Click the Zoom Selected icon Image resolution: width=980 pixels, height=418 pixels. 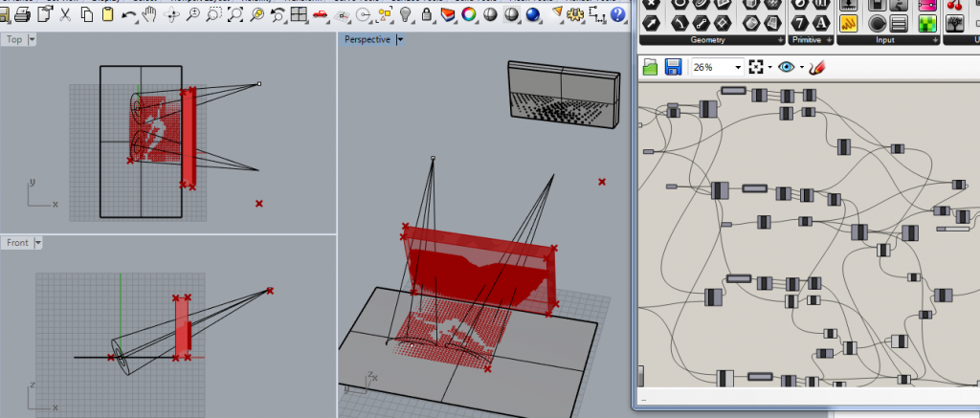pos(256,13)
